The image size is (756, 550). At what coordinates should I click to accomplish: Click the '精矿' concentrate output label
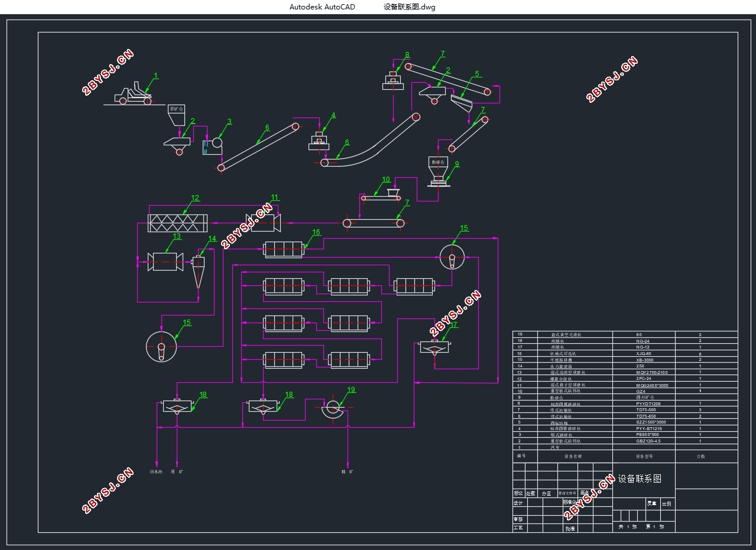click(x=348, y=472)
